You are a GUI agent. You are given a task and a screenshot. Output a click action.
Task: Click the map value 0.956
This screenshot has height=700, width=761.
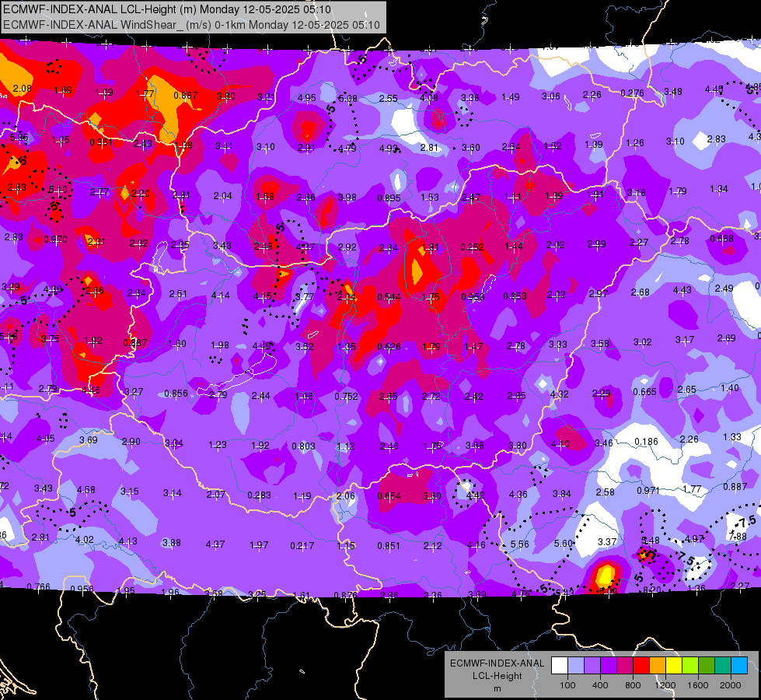(82, 590)
